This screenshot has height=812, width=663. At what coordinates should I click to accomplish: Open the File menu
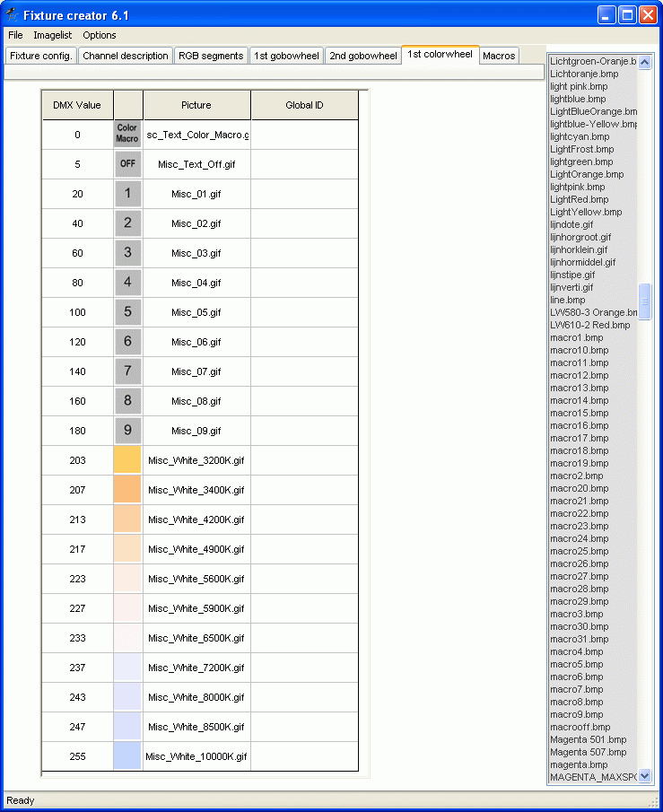click(x=15, y=35)
